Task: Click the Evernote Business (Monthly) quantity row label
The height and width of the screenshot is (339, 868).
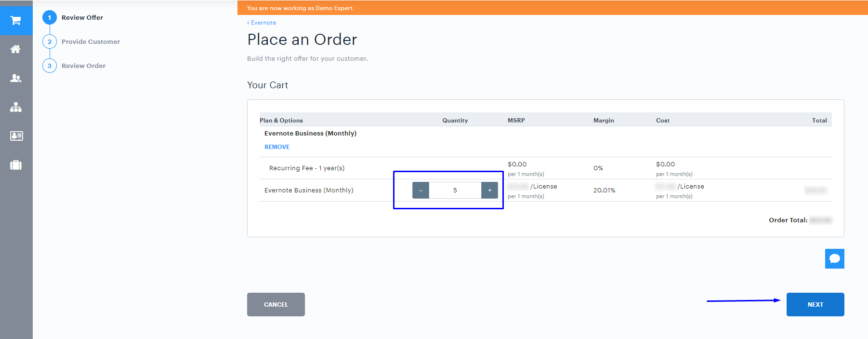Action: coord(309,190)
